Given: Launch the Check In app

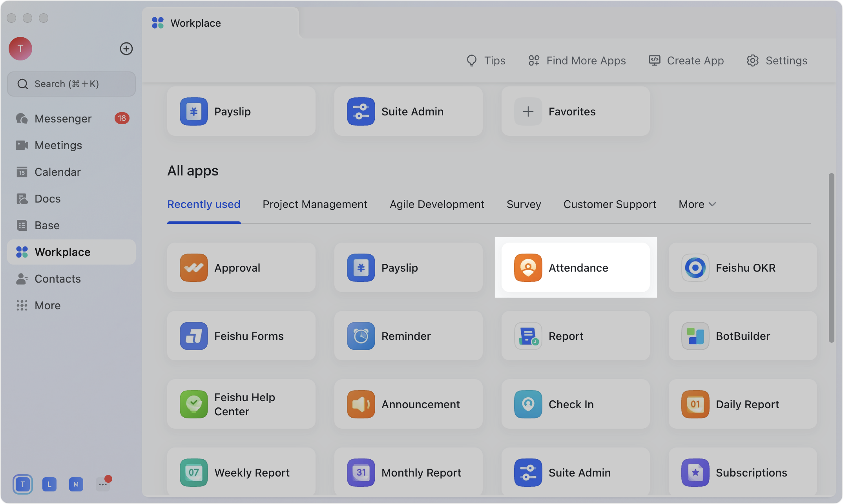Looking at the screenshot, I should click(575, 404).
